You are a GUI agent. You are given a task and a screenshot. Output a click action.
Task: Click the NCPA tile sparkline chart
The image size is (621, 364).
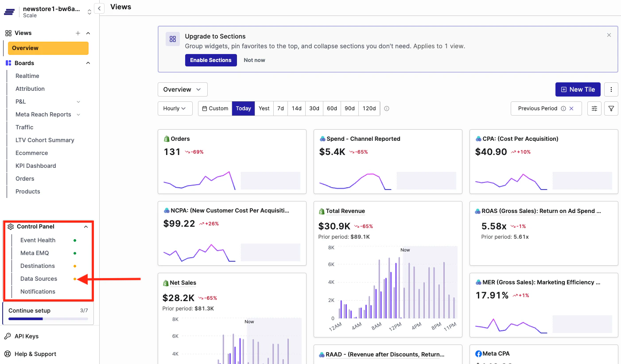(x=200, y=252)
